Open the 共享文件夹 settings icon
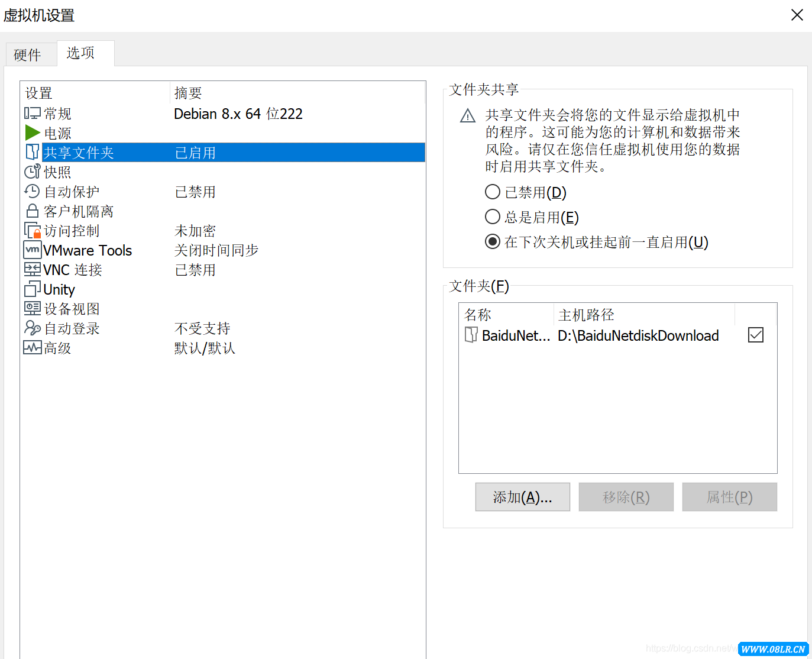This screenshot has height=659, width=812. click(33, 152)
